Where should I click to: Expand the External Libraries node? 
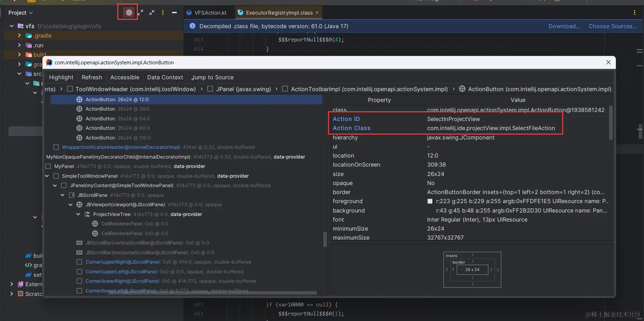[x=12, y=284]
